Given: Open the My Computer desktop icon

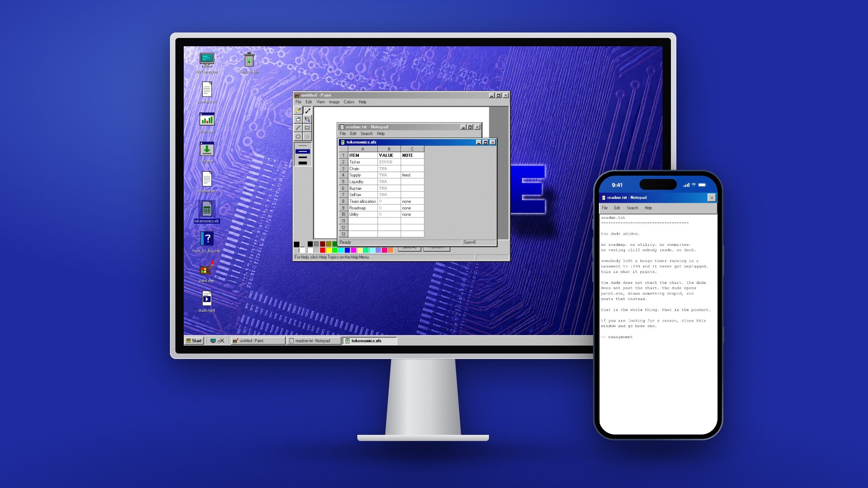Looking at the screenshot, I should coord(207,63).
